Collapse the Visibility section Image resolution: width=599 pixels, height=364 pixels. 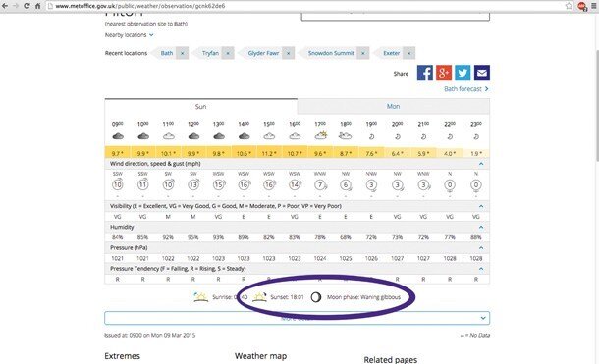tap(481, 206)
